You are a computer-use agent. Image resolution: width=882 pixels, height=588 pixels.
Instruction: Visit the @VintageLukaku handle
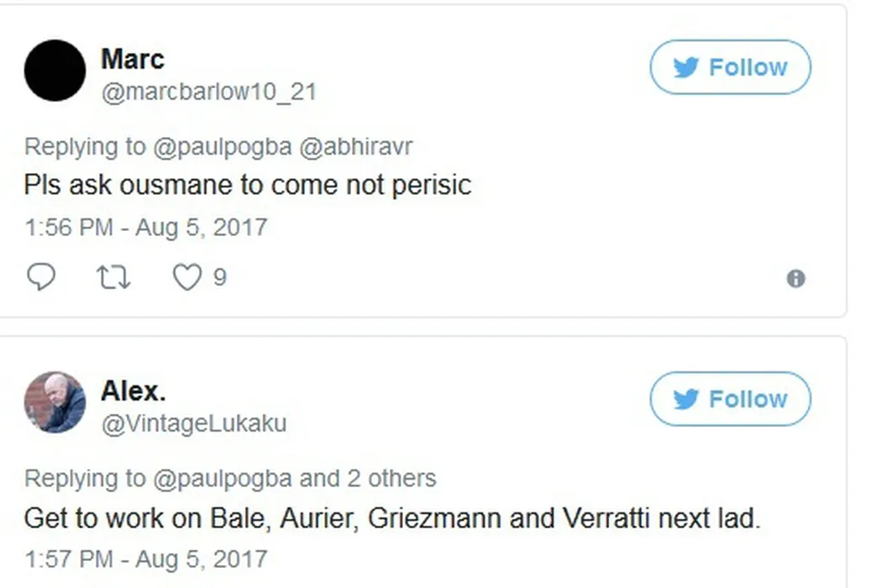[x=193, y=423]
